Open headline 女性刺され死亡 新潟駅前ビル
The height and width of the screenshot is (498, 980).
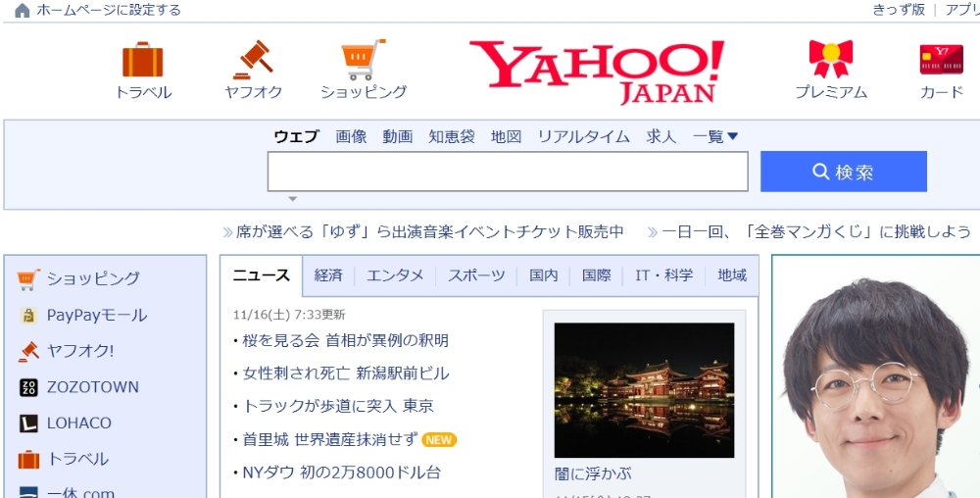pos(346,373)
